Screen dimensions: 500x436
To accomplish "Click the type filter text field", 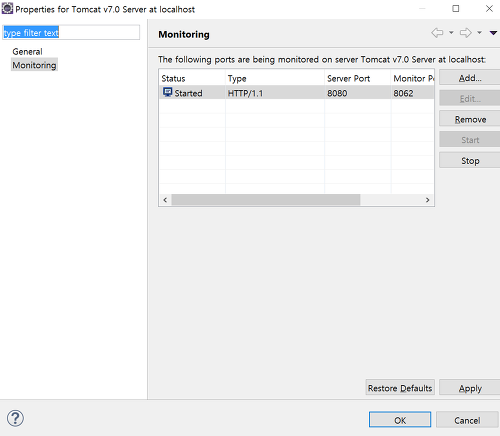I will pyautogui.click(x=71, y=33).
